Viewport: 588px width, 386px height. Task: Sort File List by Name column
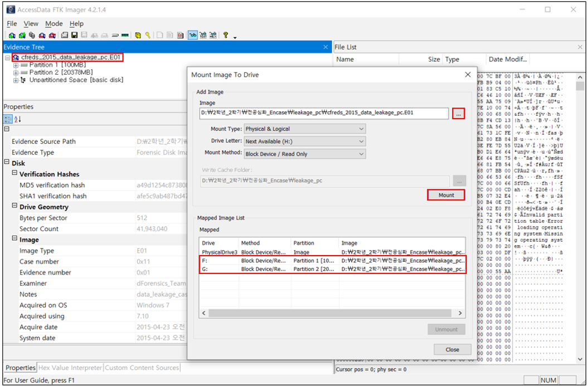[366, 59]
